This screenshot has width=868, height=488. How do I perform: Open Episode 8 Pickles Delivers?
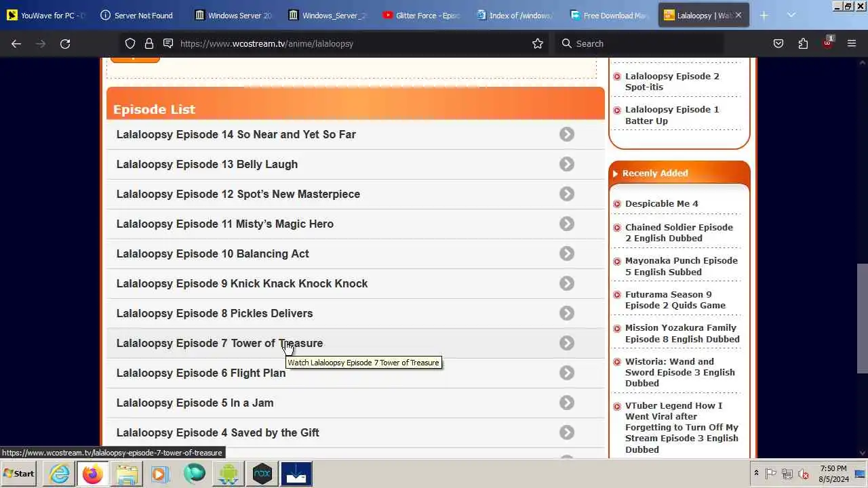click(214, 313)
